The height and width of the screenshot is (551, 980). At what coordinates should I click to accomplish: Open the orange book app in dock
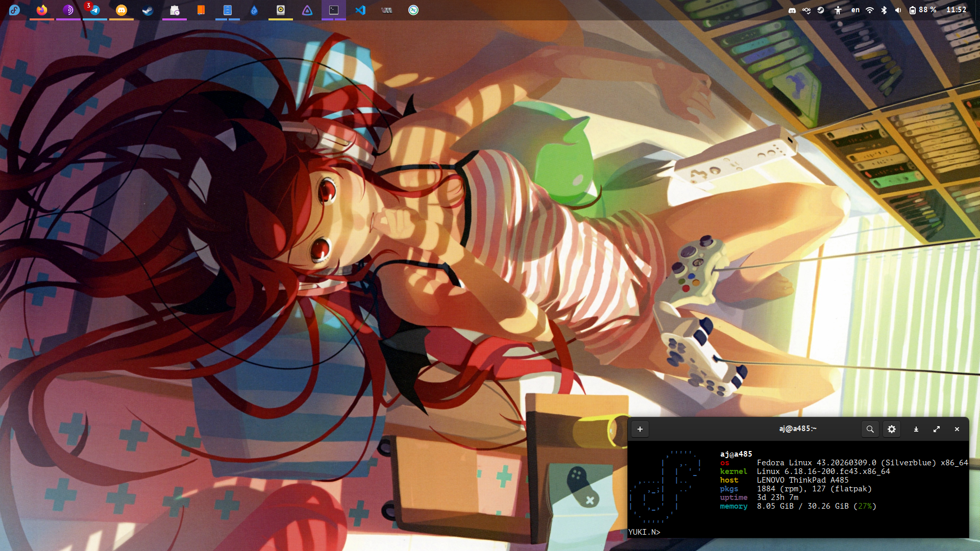[x=201, y=10]
